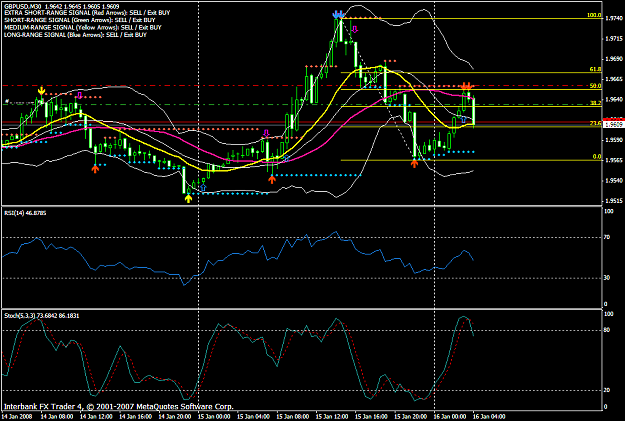The height and width of the screenshot is (421, 625).
Task: Click the 1.9715 price axis label
Action: pos(614,39)
